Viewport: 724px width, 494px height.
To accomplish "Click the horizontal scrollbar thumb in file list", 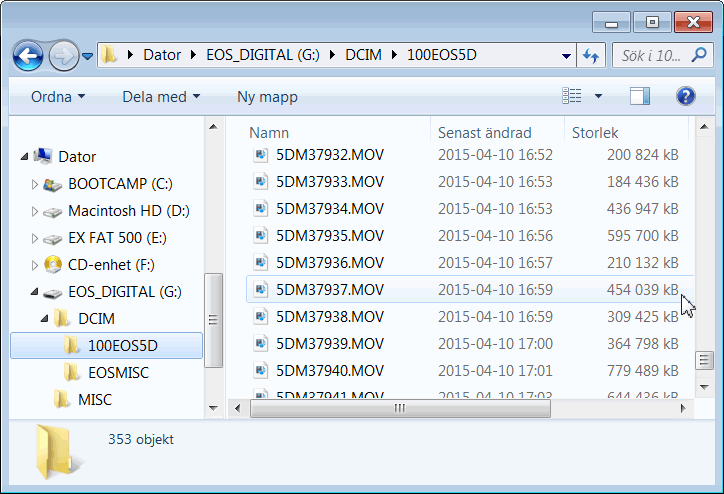I will pyautogui.click(x=400, y=408).
